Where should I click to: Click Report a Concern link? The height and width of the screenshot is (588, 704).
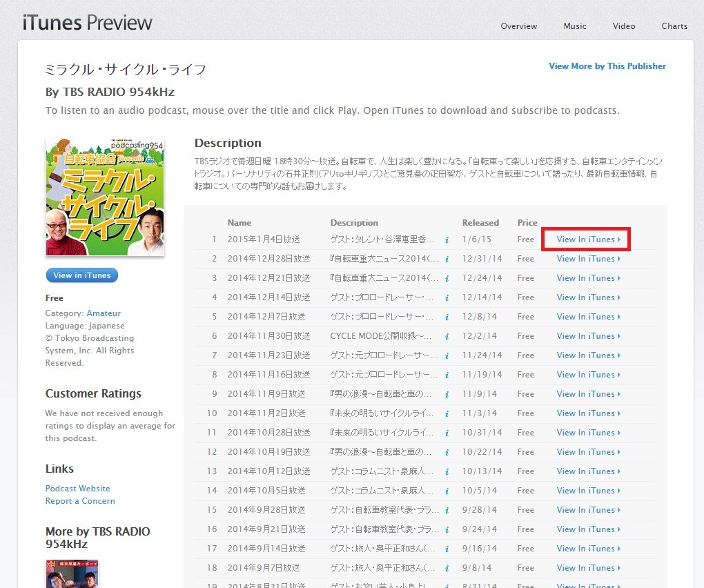coord(80,501)
